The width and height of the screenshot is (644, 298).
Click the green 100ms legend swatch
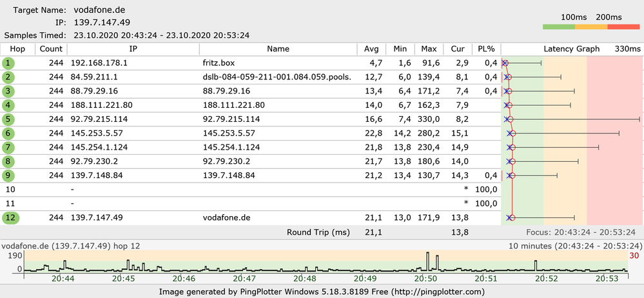click(558, 26)
